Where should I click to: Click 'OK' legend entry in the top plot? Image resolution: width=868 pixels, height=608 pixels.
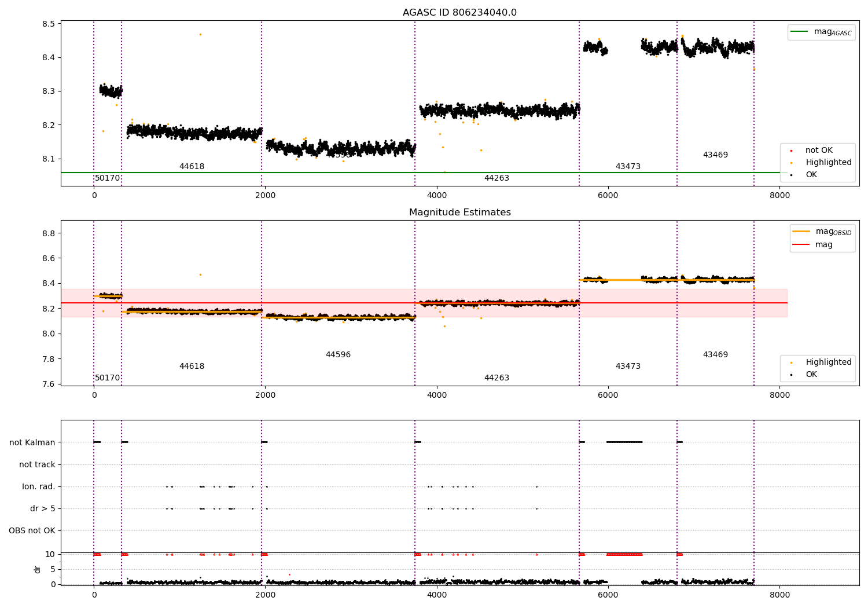(x=811, y=175)
